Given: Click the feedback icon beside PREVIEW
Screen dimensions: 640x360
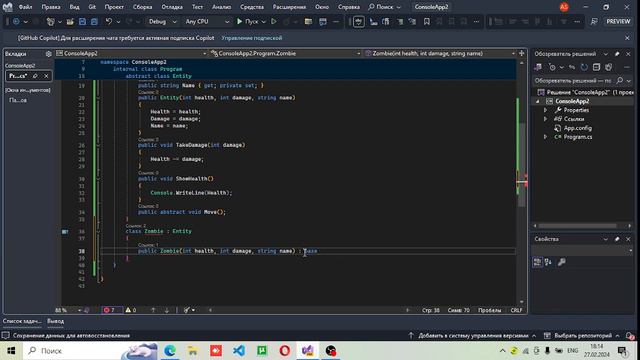Looking at the screenshot, I should (x=594, y=22).
